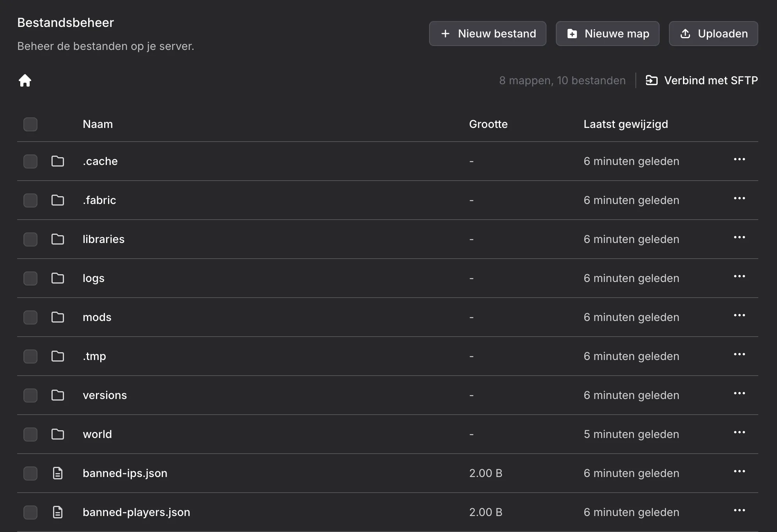Screen dimensions: 777x532
Task: Click the file icon next to banned-players.json
Action: coord(58,512)
